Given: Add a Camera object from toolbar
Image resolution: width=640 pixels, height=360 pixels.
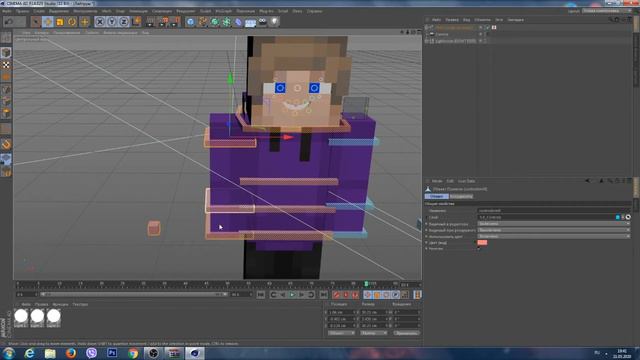Looking at the screenshot, I should (262, 22).
